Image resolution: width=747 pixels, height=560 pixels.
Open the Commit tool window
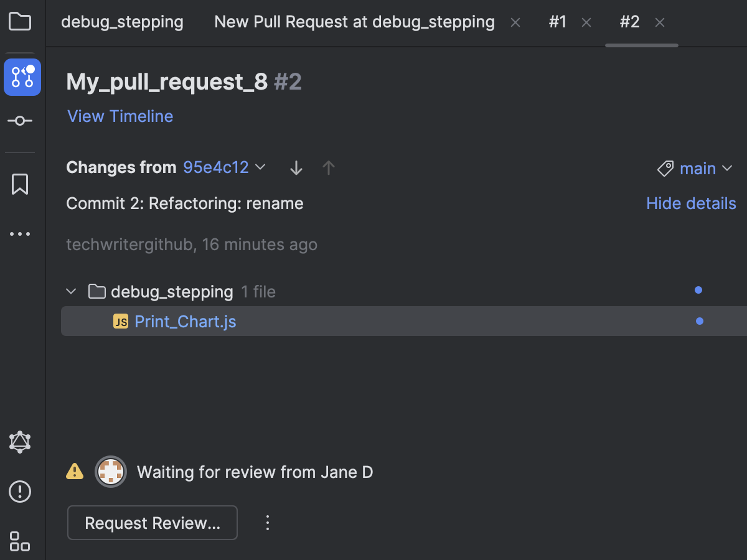[x=21, y=120]
